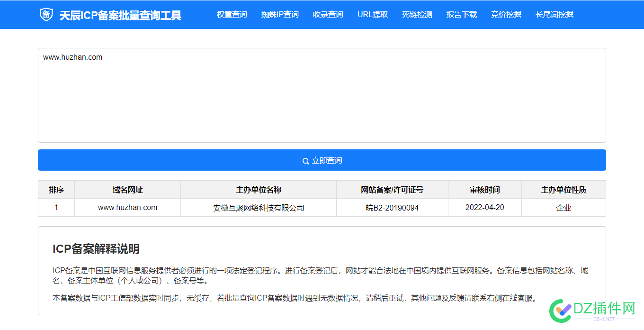The image size is (644, 330).
Task: Click the www.huzhan.com result cell
Action: (128, 208)
